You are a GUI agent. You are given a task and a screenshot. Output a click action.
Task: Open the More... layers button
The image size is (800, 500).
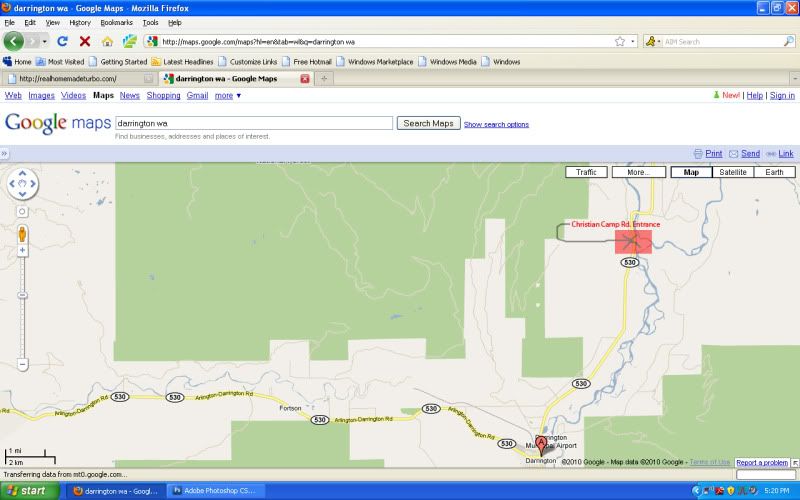click(x=639, y=172)
